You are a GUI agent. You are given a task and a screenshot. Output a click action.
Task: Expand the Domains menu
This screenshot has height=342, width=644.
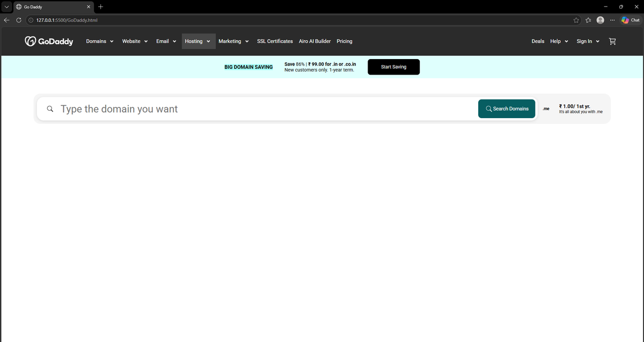(100, 41)
